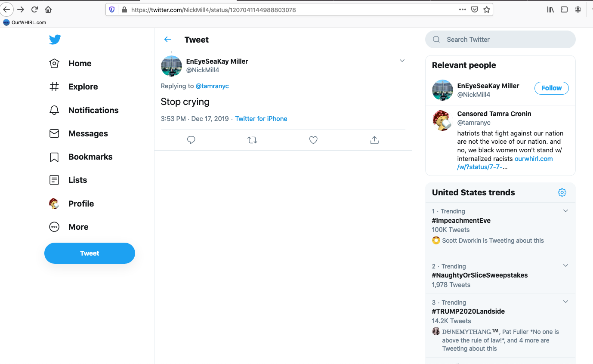Open the #NaughtyOrSliceSweepstakes trend
Screen dimensions: 593x364
point(479,275)
